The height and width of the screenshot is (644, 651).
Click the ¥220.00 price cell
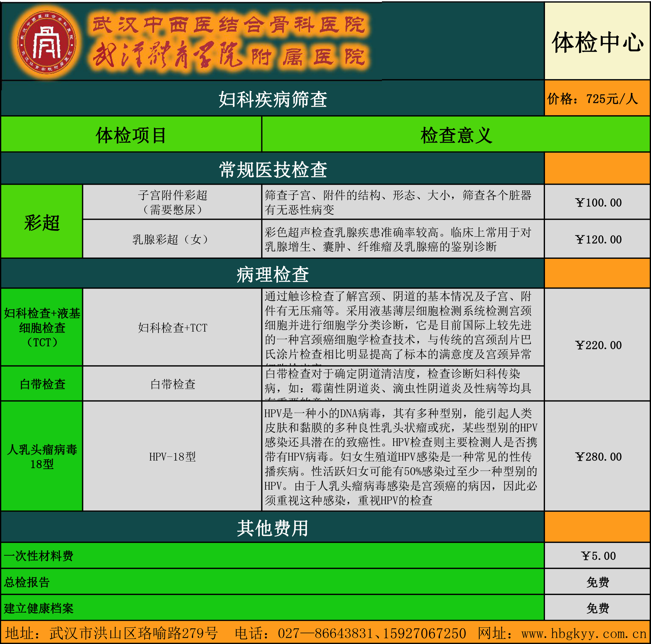click(597, 345)
